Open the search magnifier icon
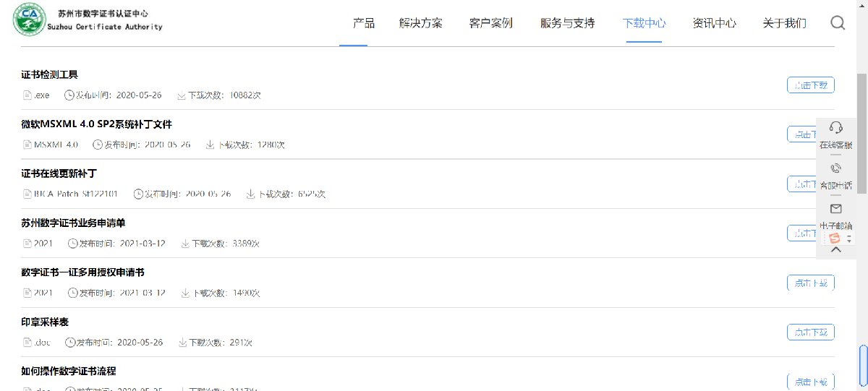The image size is (868, 391). tap(838, 23)
